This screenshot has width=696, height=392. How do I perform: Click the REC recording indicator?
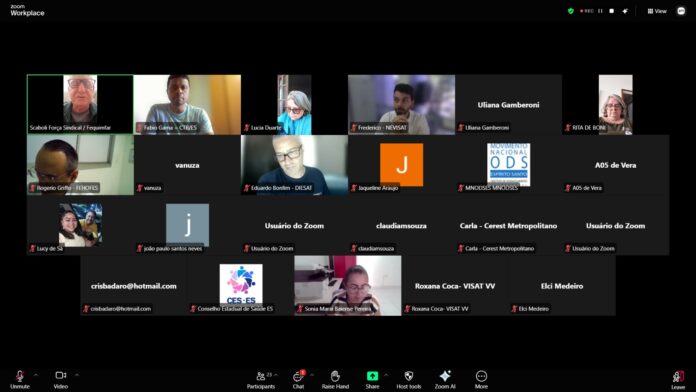587,11
